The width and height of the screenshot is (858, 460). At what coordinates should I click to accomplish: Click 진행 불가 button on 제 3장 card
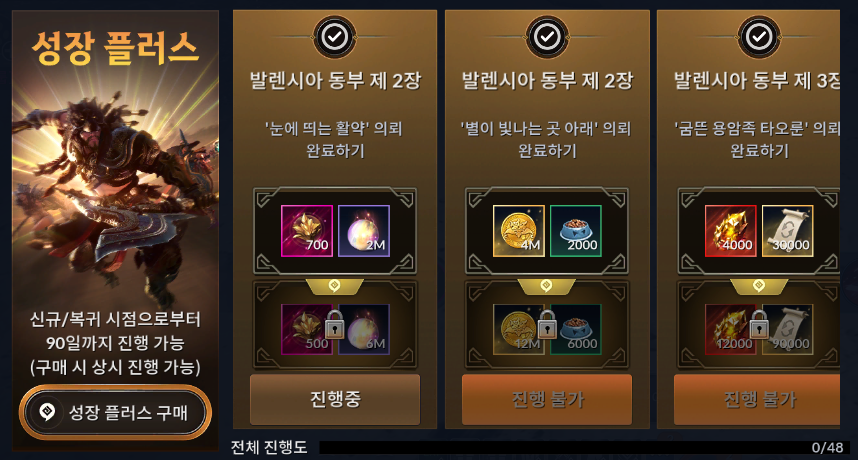(x=757, y=399)
